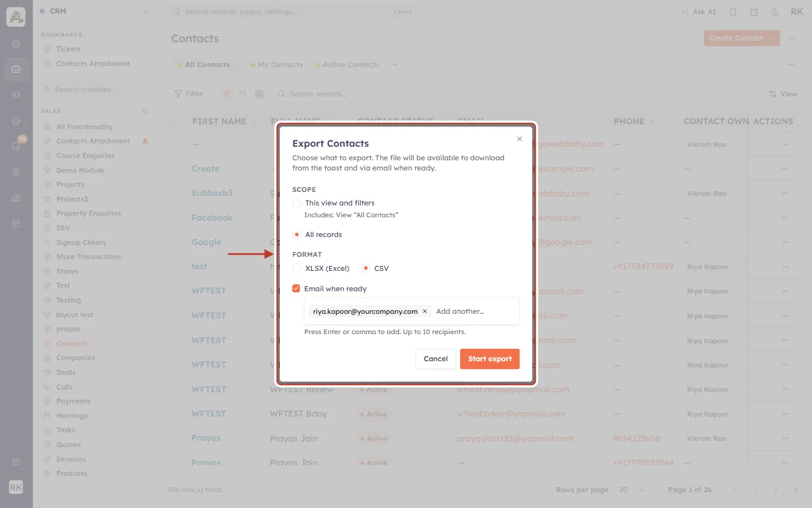The image size is (812, 508).
Task: Open the View options menu
Action: coord(783,94)
